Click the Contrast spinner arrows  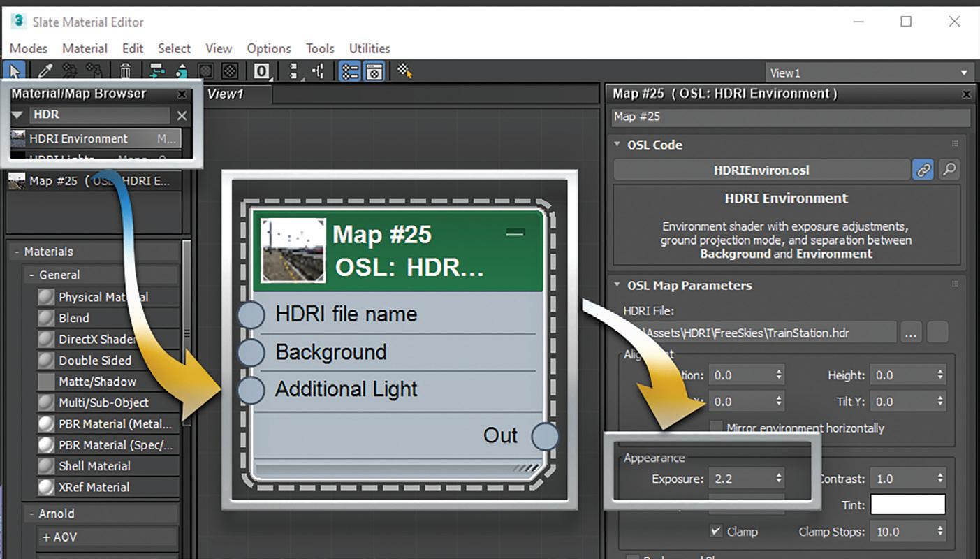(x=940, y=479)
